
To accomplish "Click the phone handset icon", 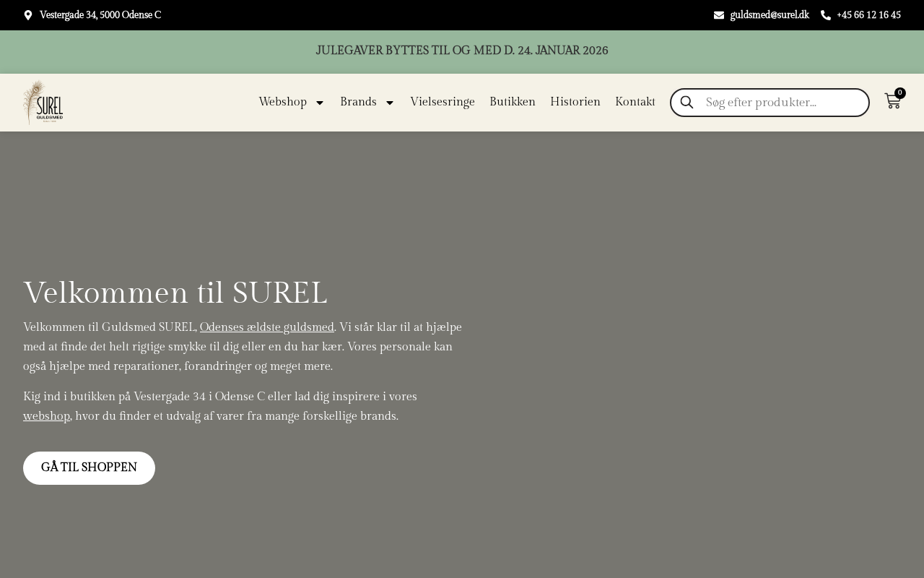I will point(826,15).
